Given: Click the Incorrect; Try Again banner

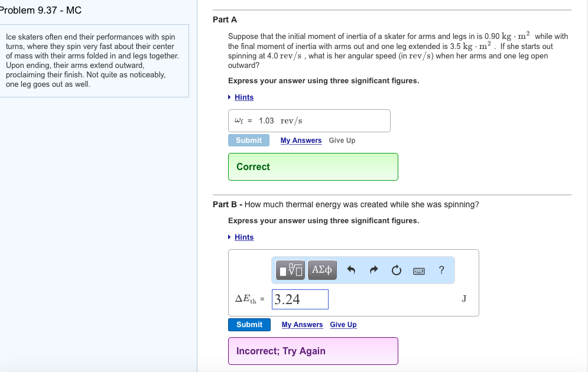Looking at the screenshot, I should pyautogui.click(x=313, y=351).
